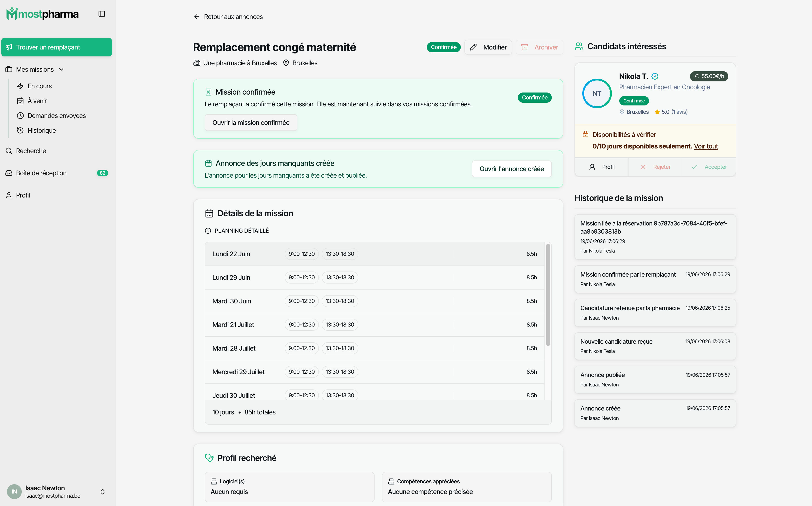The image size is (812, 506).
Task: Click the Mercredi 29 Juillet row
Action: click(x=375, y=372)
